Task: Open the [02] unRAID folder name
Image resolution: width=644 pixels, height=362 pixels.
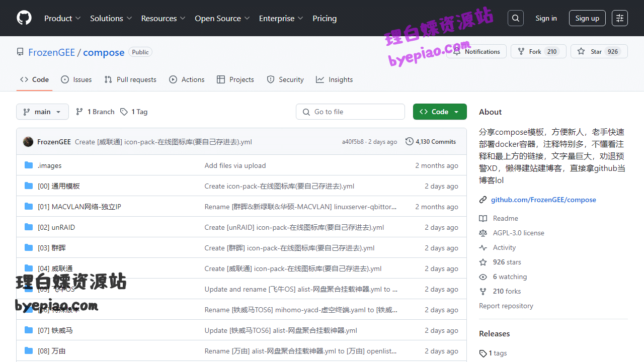Action: point(56,227)
